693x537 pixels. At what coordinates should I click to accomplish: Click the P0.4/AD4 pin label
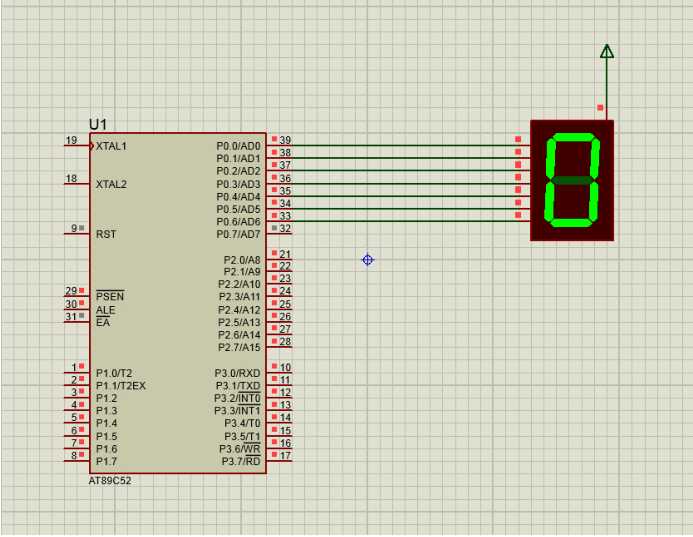(x=238, y=197)
